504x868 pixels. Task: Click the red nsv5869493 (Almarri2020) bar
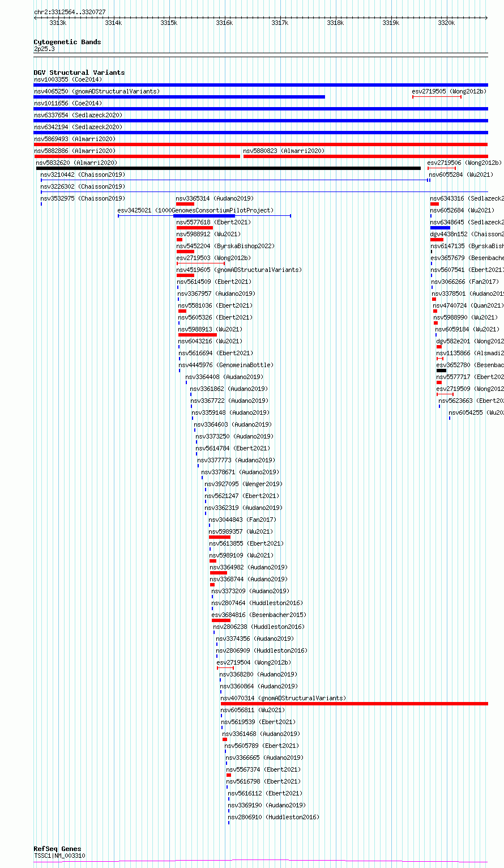pyautogui.click(x=260, y=144)
